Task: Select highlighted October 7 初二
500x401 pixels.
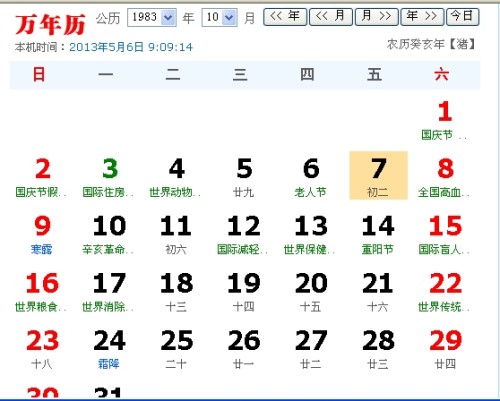Action: pyautogui.click(x=378, y=176)
